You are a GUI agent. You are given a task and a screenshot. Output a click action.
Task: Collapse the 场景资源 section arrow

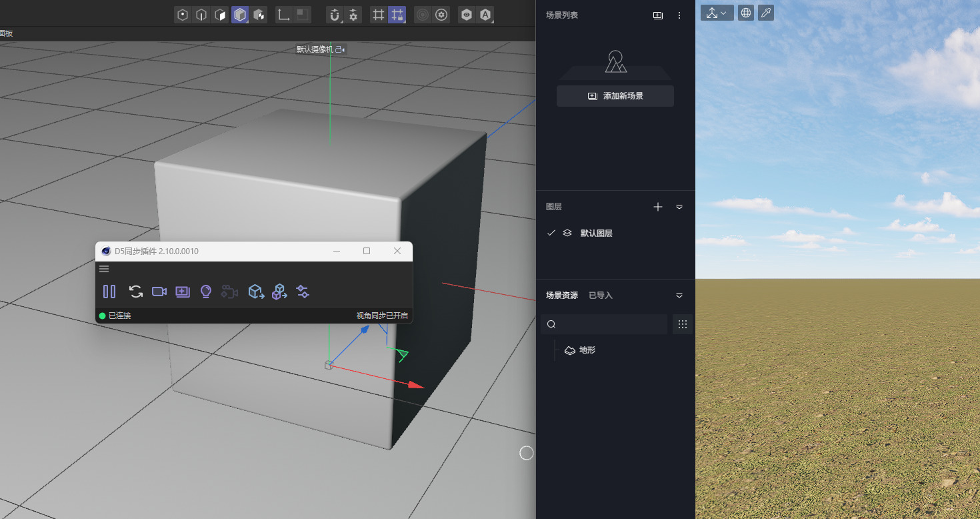click(679, 295)
